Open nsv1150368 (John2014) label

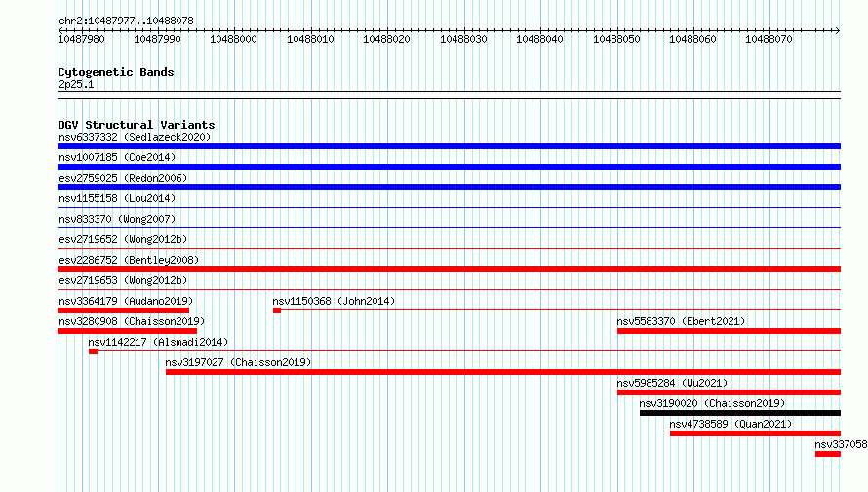coord(334,301)
